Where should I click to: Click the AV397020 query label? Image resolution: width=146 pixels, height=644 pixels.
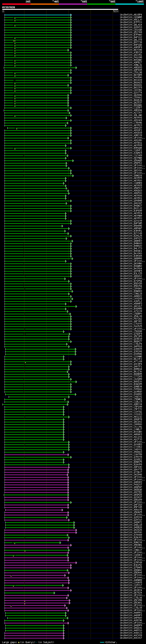[8, 8]
